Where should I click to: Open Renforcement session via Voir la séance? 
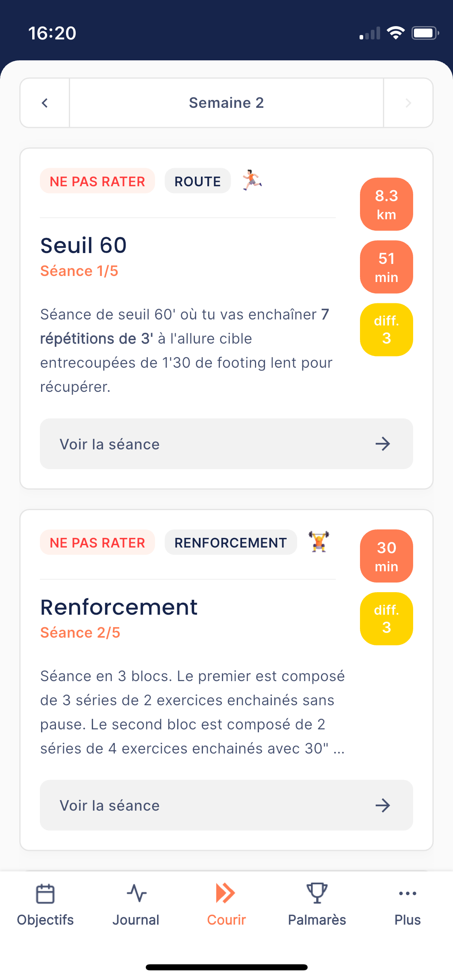[226, 805]
